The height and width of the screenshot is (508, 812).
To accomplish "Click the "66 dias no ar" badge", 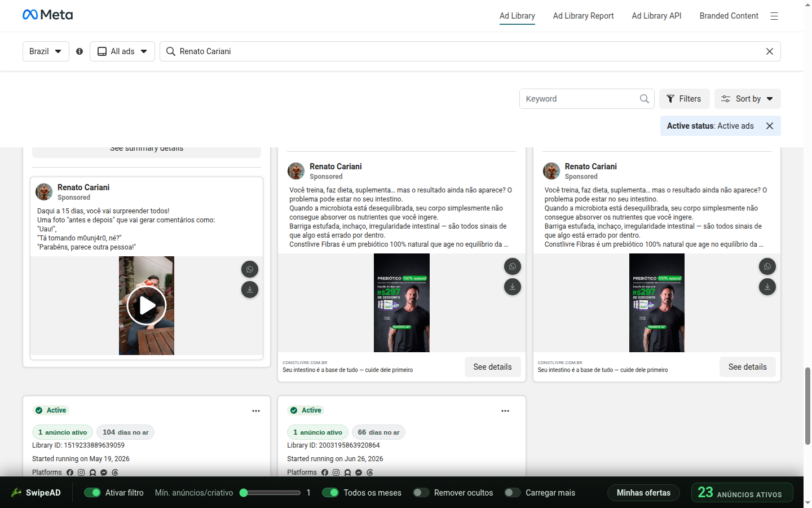I will click(379, 432).
